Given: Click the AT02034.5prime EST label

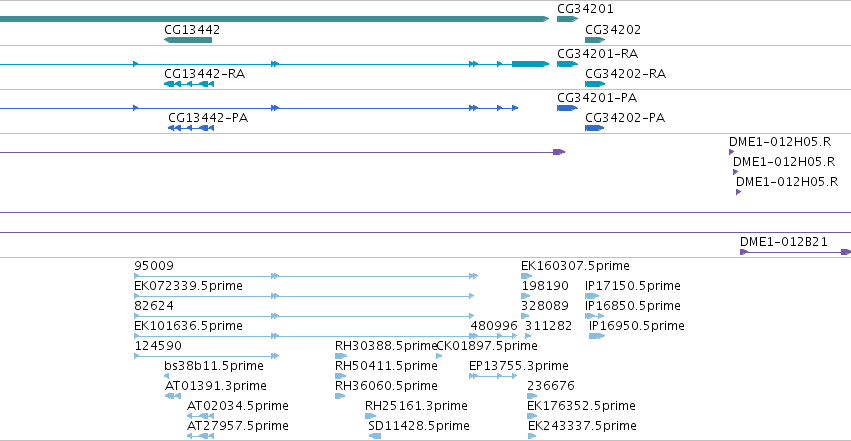Looking at the screenshot, I should tap(238, 406).
